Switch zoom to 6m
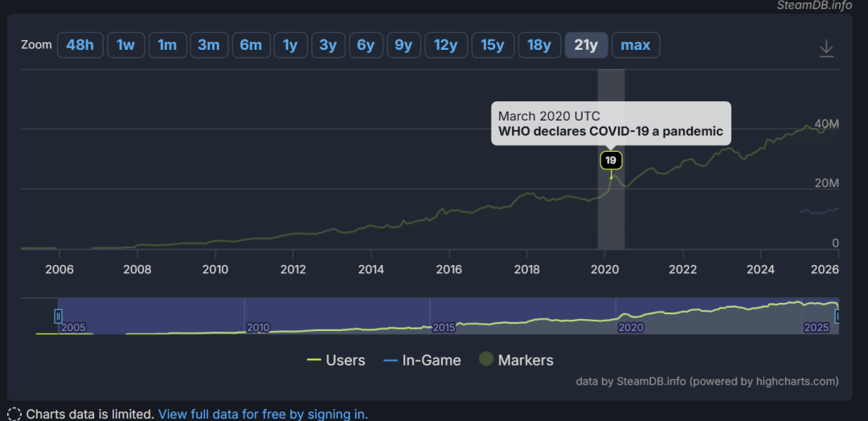The image size is (868, 421). tap(252, 45)
